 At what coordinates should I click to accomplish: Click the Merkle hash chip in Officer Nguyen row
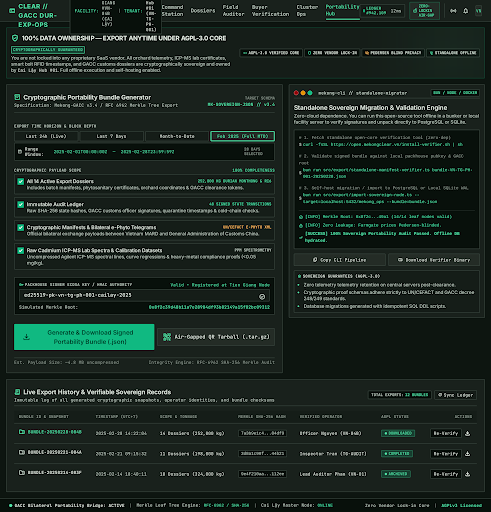click(262, 433)
